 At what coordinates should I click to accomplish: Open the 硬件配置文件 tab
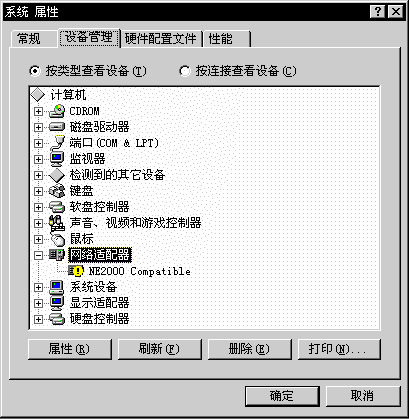(x=161, y=39)
